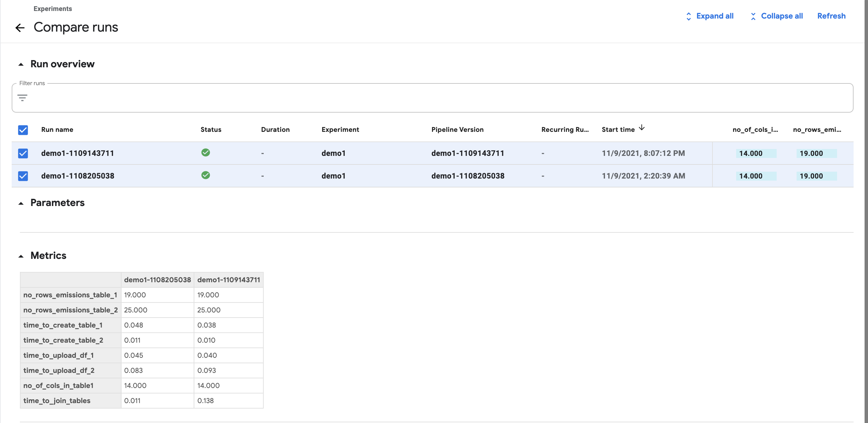Sort by the Pipeline Version column header
This screenshot has height=423, width=868.
457,130
